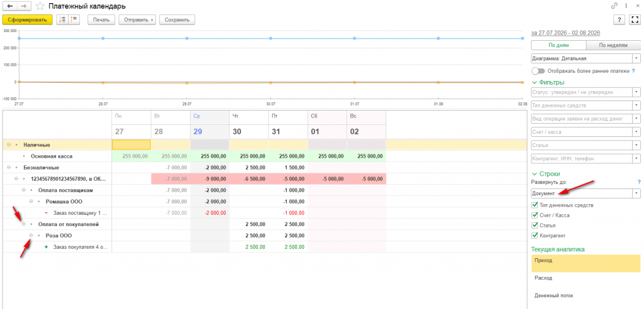Open the period link за 27.07.2026 - 02.08.2026
644x309 pixels.
(x=566, y=33)
